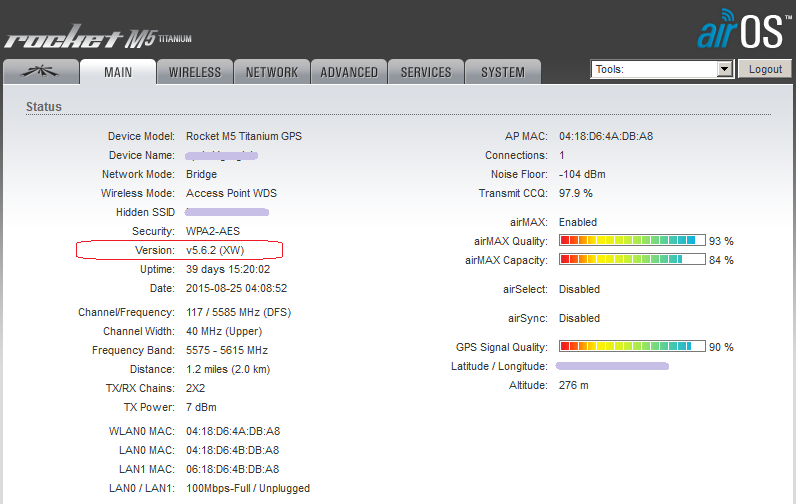Click the WLAN0 MAC address value
796x504 pixels.
pos(233,431)
